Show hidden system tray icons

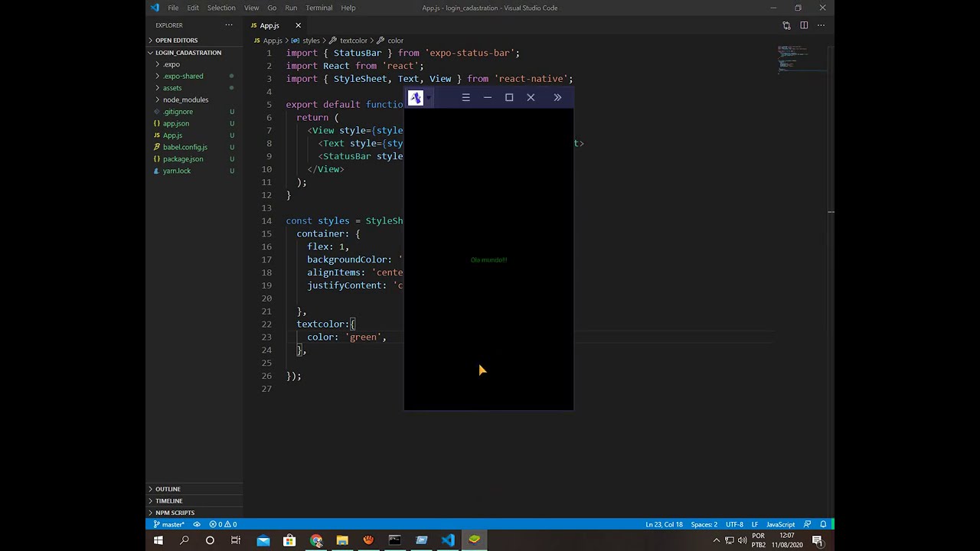(x=717, y=540)
